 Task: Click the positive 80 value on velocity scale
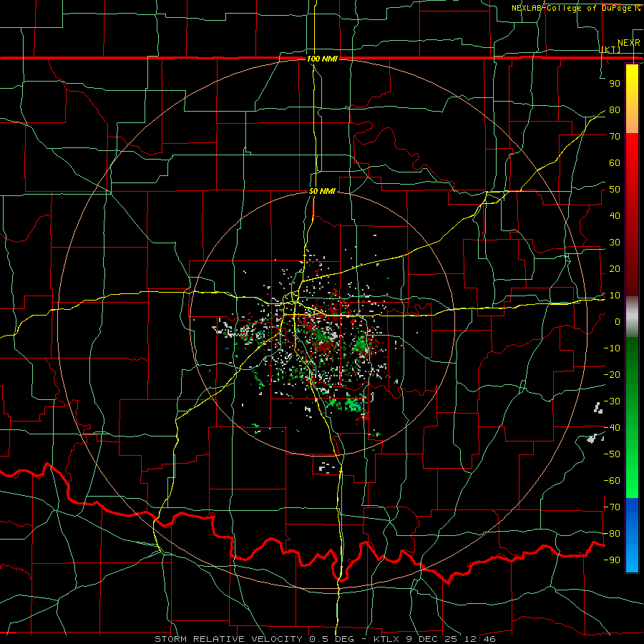click(x=615, y=110)
